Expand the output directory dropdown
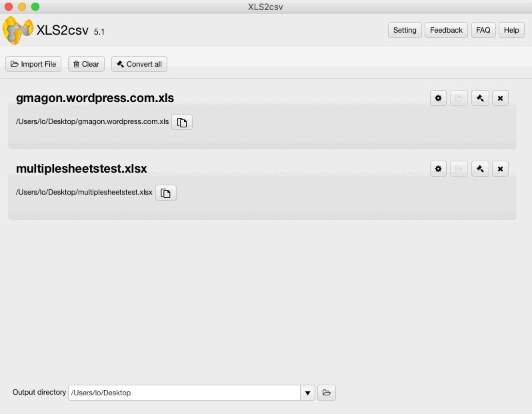 [307, 393]
